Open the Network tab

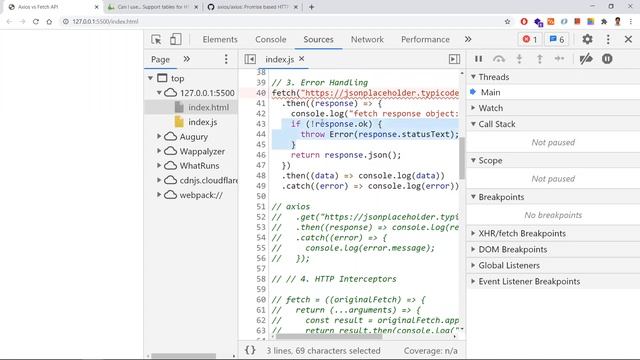(x=367, y=39)
